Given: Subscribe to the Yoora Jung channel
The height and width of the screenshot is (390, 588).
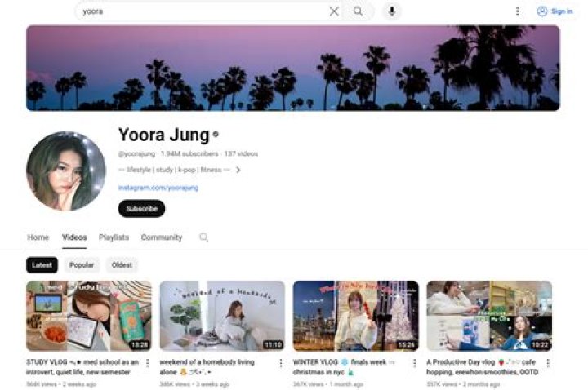Looking at the screenshot, I should click(141, 209).
